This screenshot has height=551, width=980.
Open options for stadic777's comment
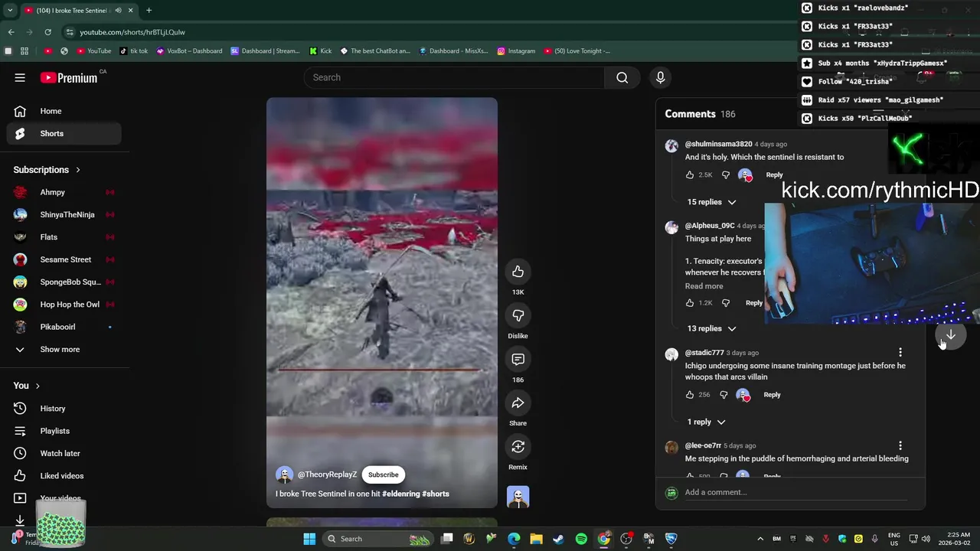pyautogui.click(x=900, y=353)
